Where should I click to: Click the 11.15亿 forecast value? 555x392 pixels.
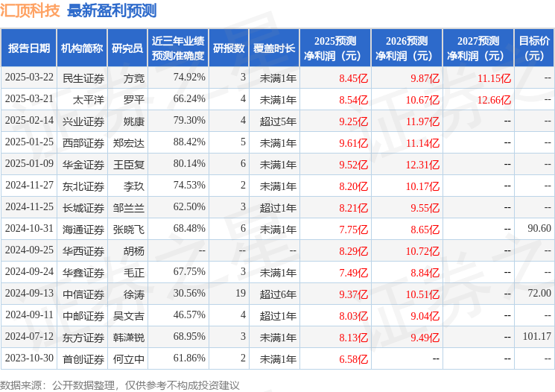[494, 78]
